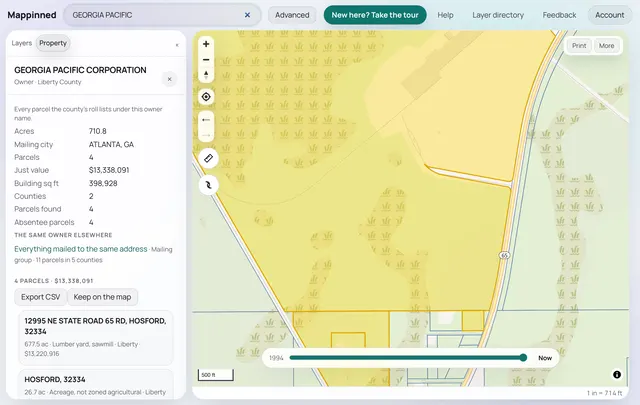Open the HOSFORD, 32334 parcel card
The image size is (640, 405).
96,385
